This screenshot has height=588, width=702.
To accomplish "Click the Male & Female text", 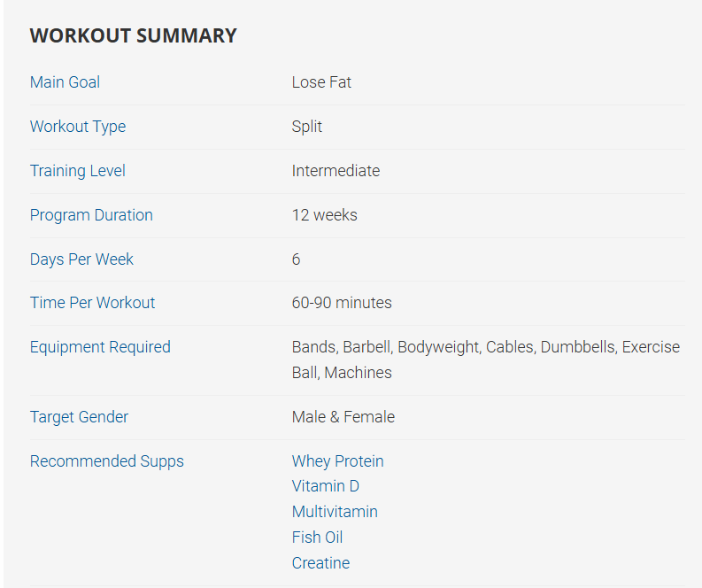I will tap(343, 417).
